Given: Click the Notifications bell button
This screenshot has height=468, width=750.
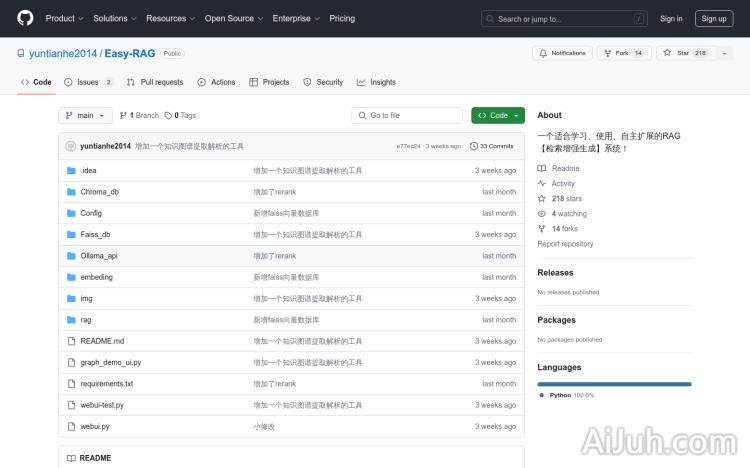Looking at the screenshot, I should coord(562,53).
